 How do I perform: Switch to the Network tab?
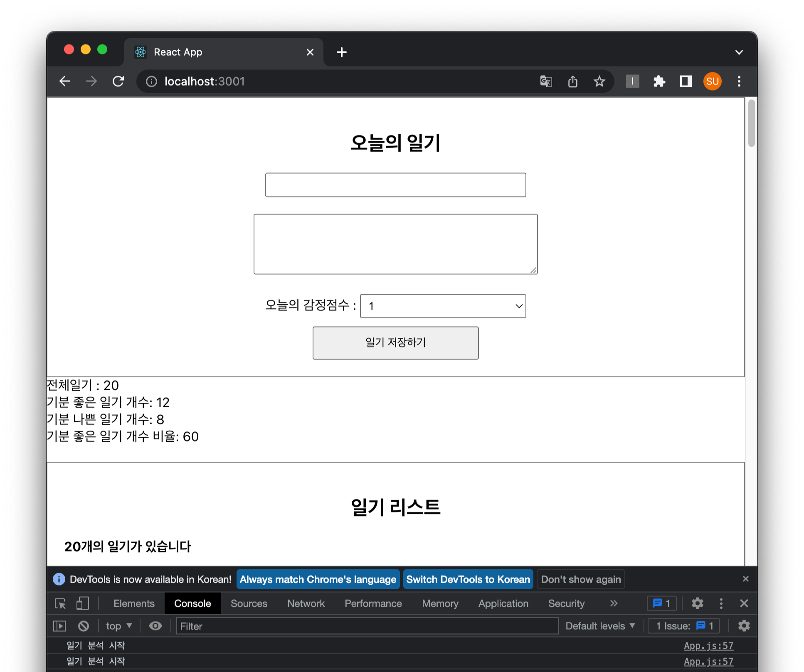(306, 603)
